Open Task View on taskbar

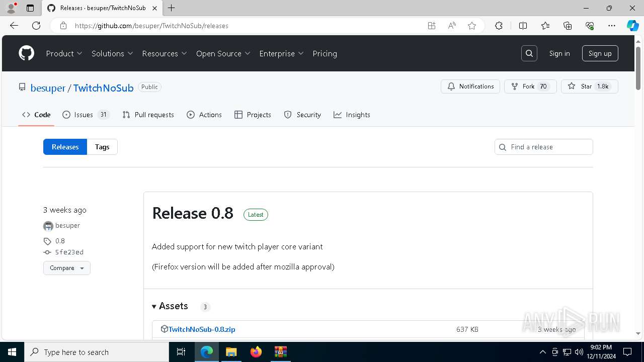click(x=181, y=352)
